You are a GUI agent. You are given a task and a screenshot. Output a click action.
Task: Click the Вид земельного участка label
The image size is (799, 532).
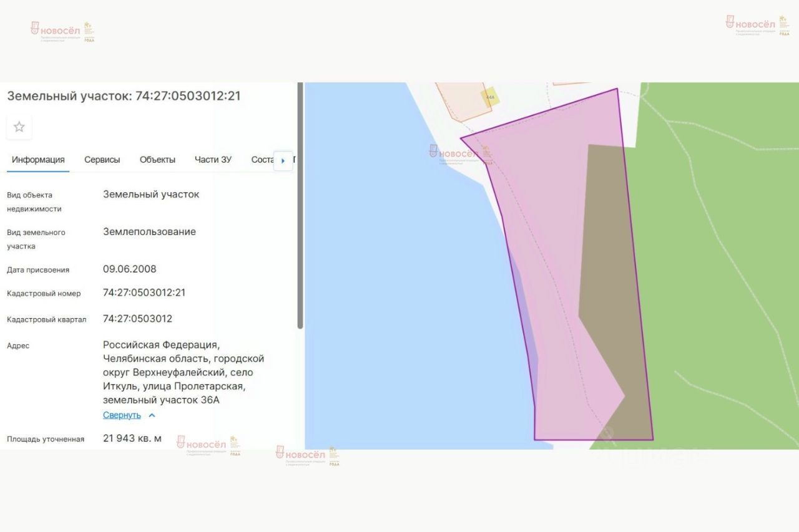pos(36,239)
